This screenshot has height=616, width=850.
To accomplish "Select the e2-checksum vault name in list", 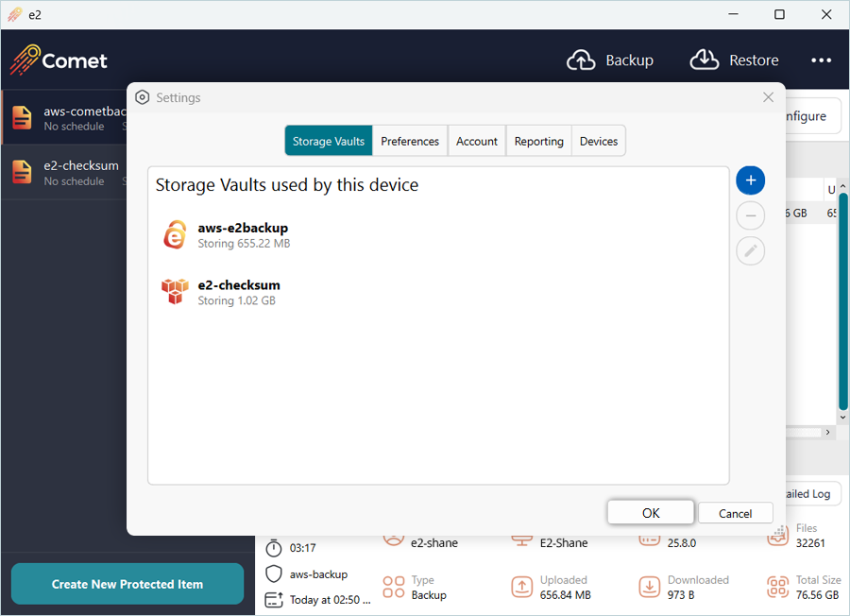I will point(239,284).
